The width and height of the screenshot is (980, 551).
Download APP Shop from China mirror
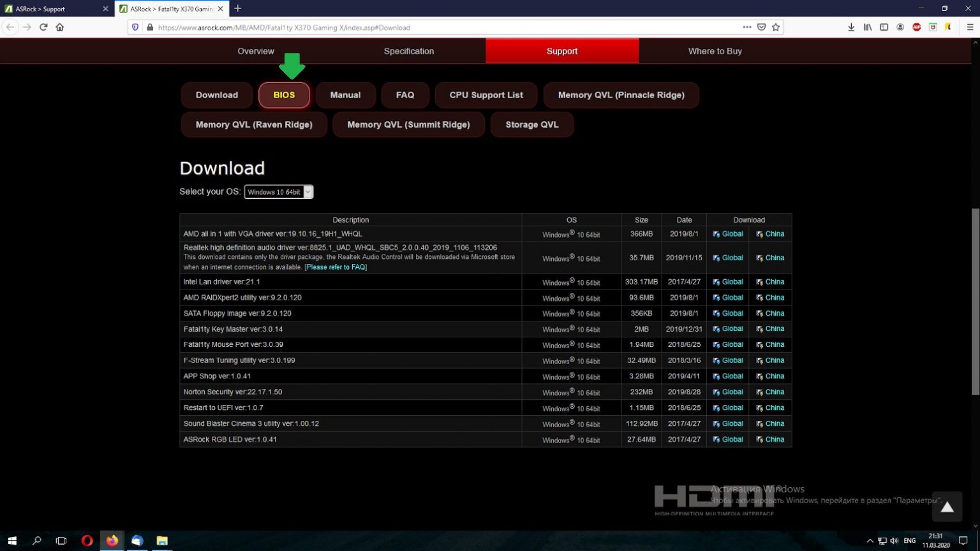click(770, 376)
